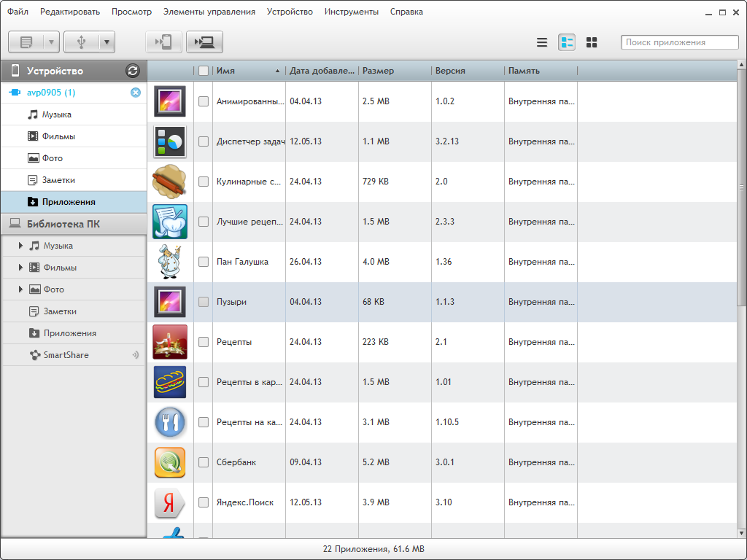Open the USB connection dropdown arrow
747x560 pixels.
coord(107,42)
